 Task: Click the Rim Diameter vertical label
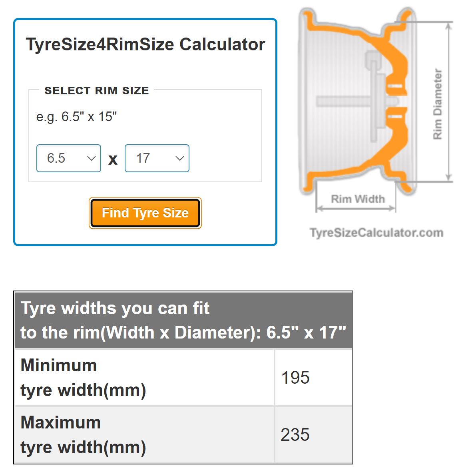pos(438,104)
